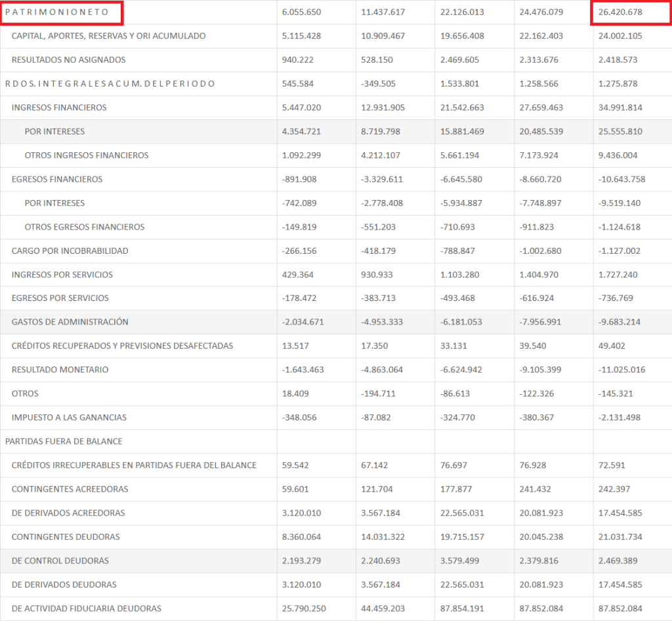Select RDOS. INTEGRALES ACUM. DEL PERIODO label
This screenshot has height=621, width=672.
pyautogui.click(x=110, y=83)
